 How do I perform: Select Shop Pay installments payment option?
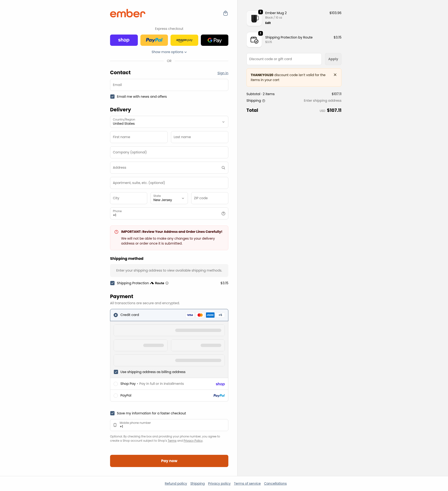point(116,384)
